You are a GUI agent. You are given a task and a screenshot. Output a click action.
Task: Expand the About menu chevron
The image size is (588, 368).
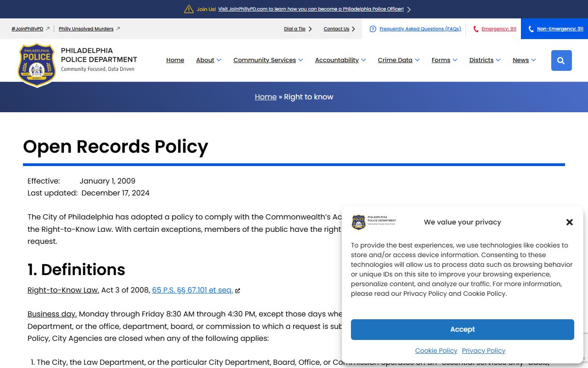(x=219, y=60)
